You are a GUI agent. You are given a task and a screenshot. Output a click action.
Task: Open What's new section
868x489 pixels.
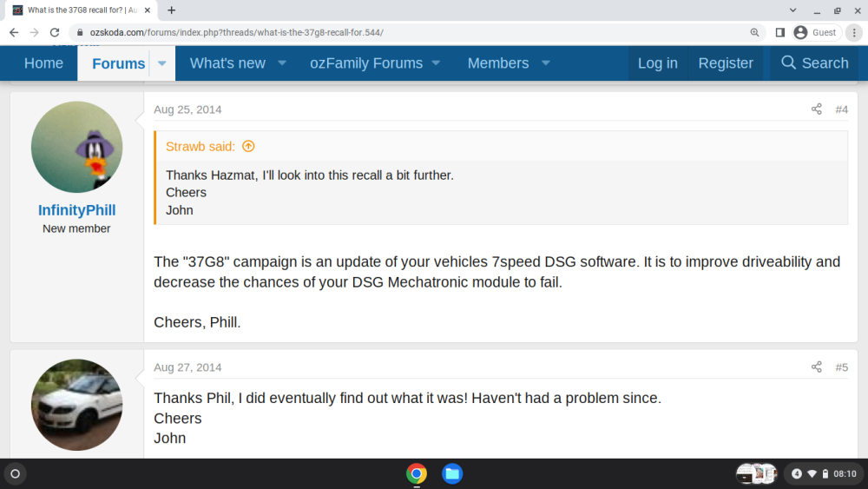point(227,63)
